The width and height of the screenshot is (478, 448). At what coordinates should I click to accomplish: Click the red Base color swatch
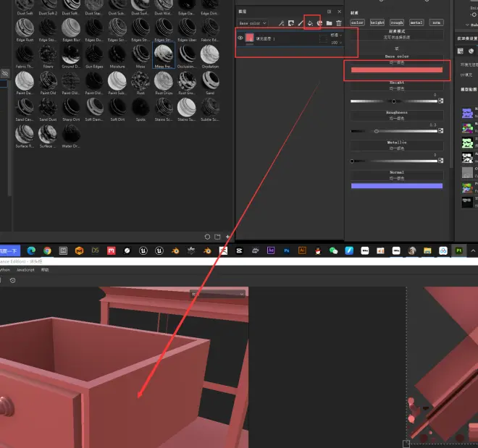397,70
